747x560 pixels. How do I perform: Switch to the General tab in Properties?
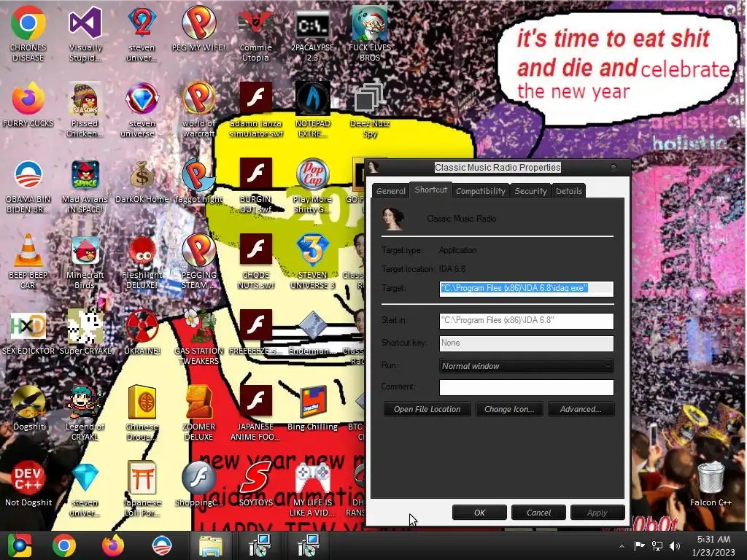[x=391, y=191]
